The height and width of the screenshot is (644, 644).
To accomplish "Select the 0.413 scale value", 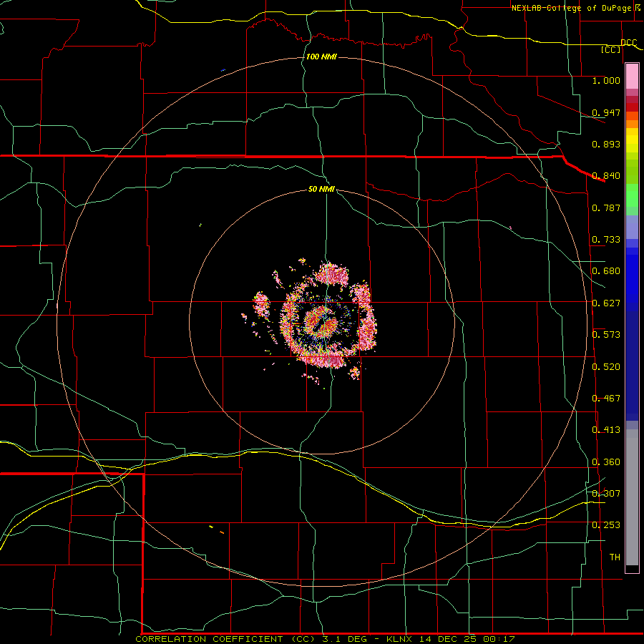I will pos(606,430).
